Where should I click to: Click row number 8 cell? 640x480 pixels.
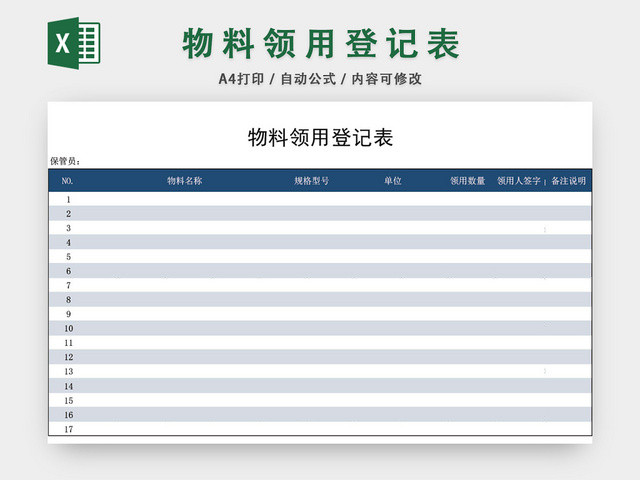[x=68, y=300]
